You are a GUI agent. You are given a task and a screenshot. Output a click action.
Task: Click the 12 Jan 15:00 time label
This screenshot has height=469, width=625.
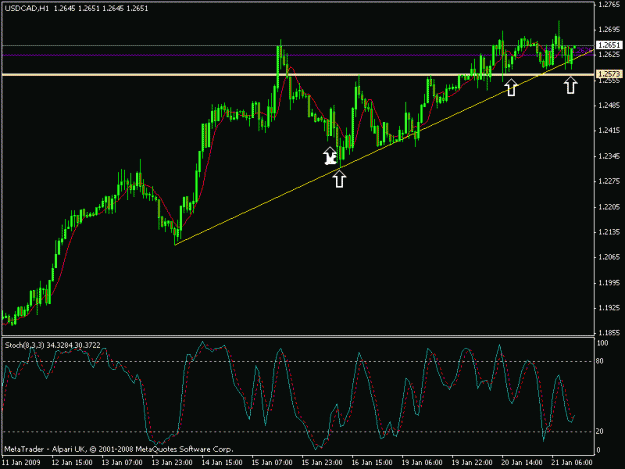pos(72,463)
